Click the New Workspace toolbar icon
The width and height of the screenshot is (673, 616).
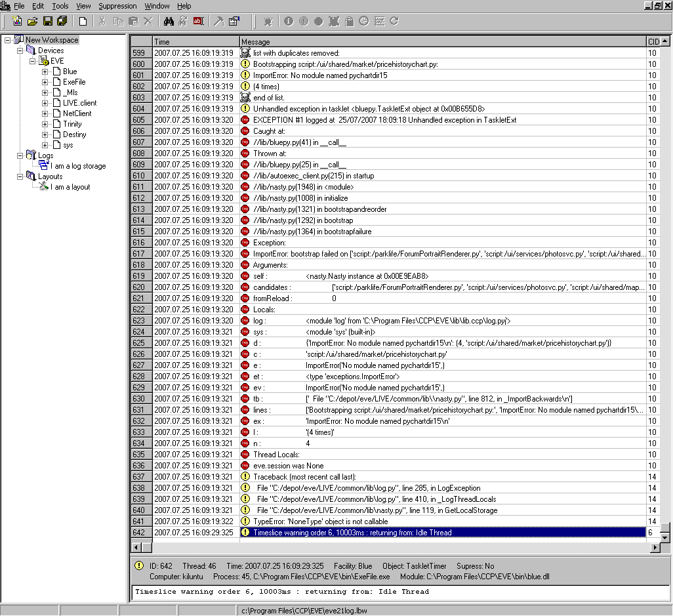pyautogui.click(x=17, y=21)
